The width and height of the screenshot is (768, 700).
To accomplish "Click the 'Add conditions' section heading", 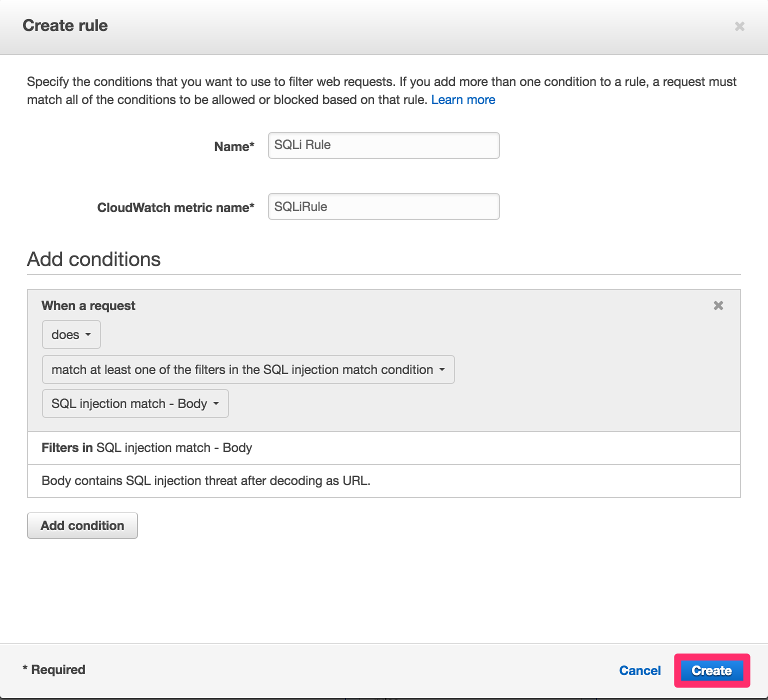I will coord(94,259).
